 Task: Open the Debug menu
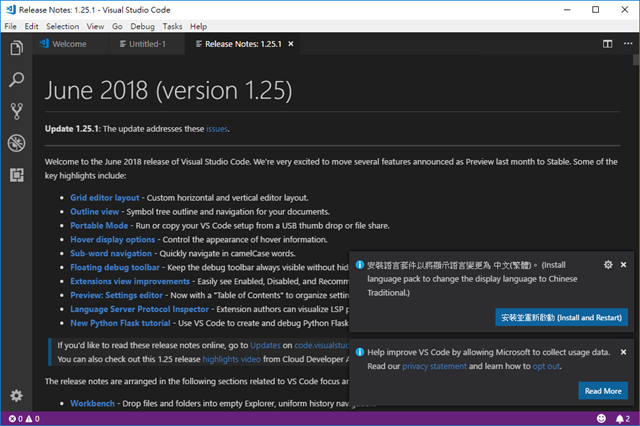(142, 26)
